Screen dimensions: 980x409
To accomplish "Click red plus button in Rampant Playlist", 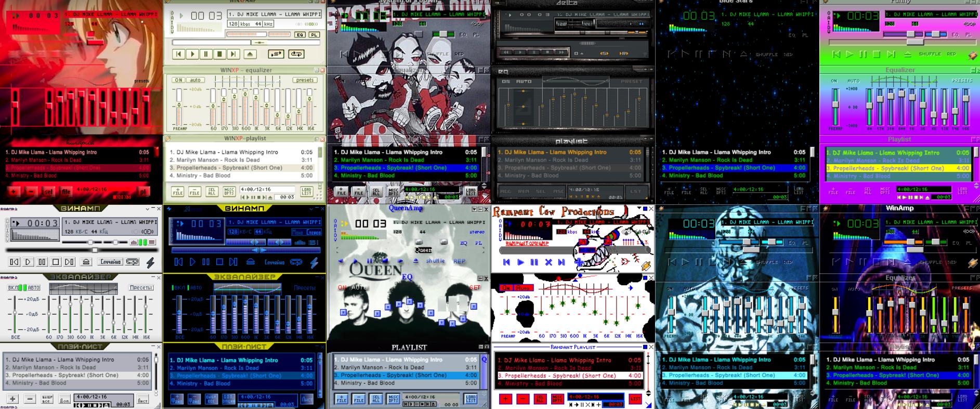I will coord(505,399).
